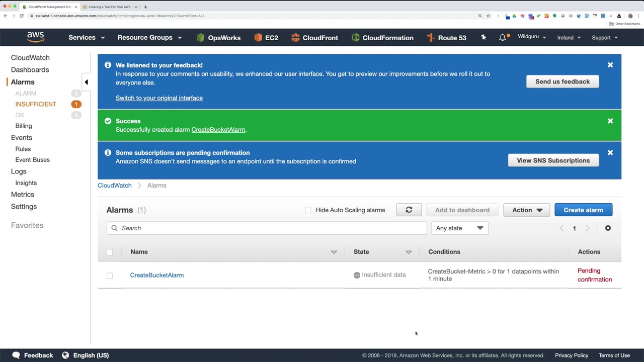Open the Wildguru account menu
This screenshot has height=362, width=644.
point(532,37)
